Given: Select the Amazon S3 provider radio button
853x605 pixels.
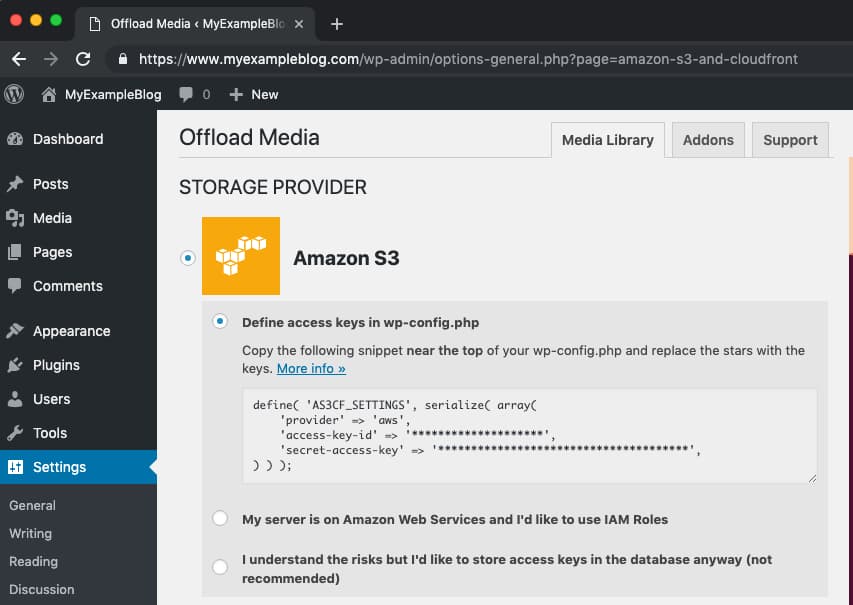Looking at the screenshot, I should click(x=188, y=257).
